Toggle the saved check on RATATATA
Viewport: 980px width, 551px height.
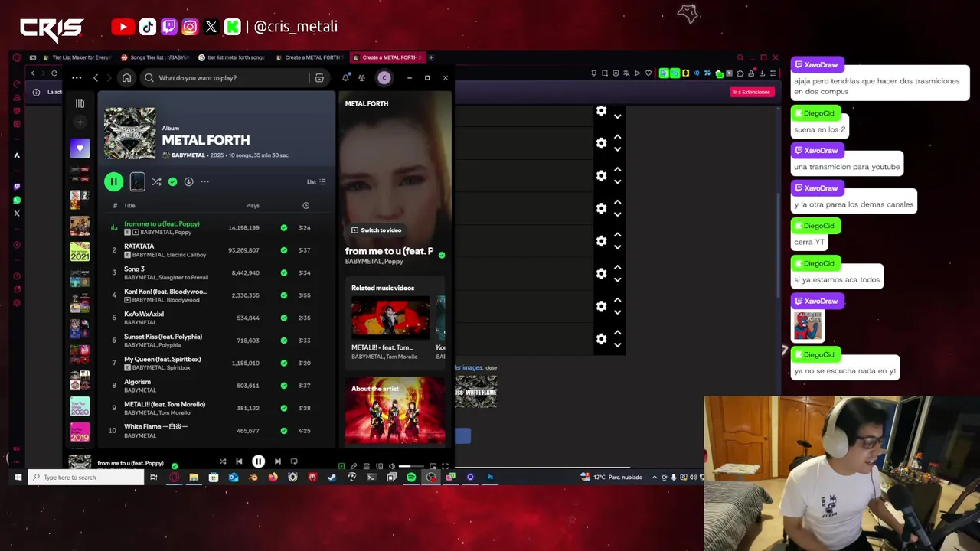click(x=284, y=250)
